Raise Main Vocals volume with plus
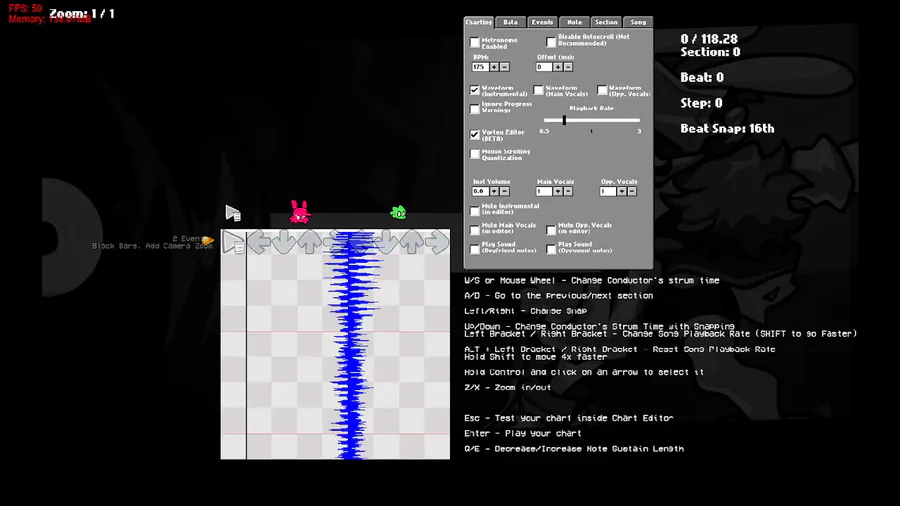Image resolution: width=900 pixels, height=506 pixels. (558, 191)
